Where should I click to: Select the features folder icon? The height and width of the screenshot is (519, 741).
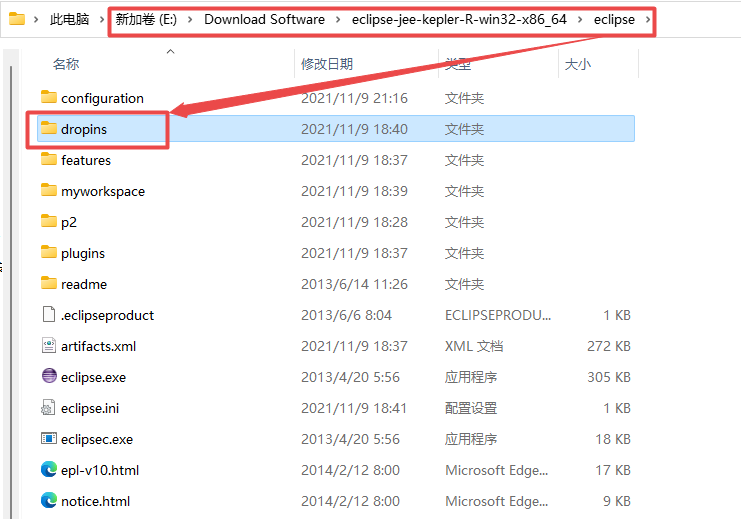click(x=49, y=159)
